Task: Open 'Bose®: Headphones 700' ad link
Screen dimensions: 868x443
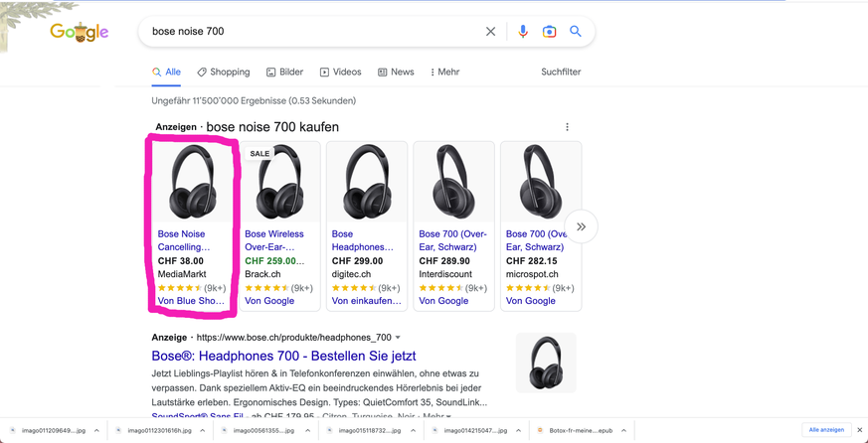Action: pyautogui.click(x=283, y=356)
